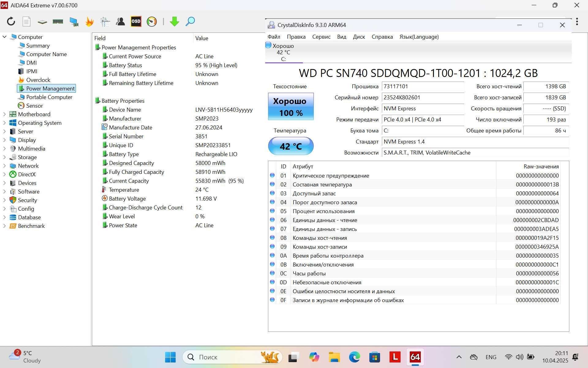This screenshot has height=368, width=588.
Task: Open the Правка menu
Action: point(296,37)
